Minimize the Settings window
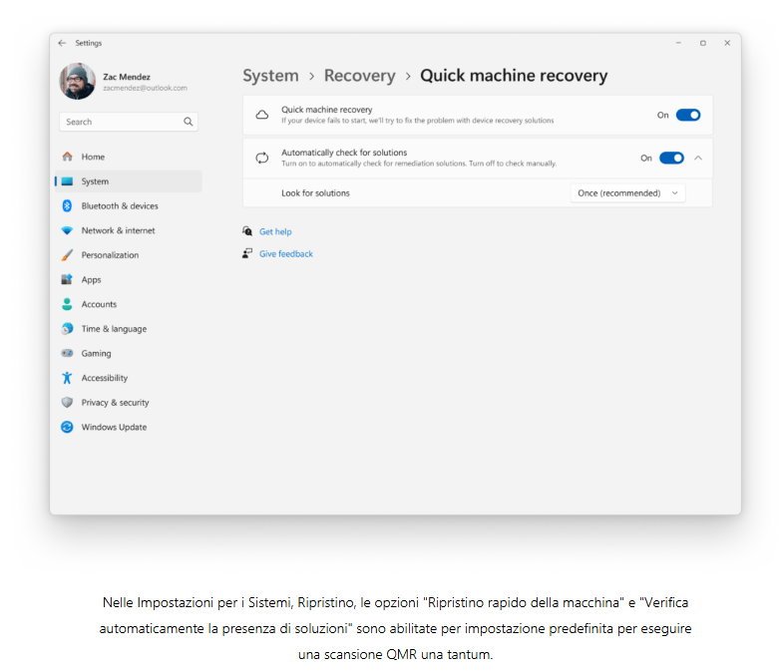Screen dimensions: 784x672 coord(678,43)
